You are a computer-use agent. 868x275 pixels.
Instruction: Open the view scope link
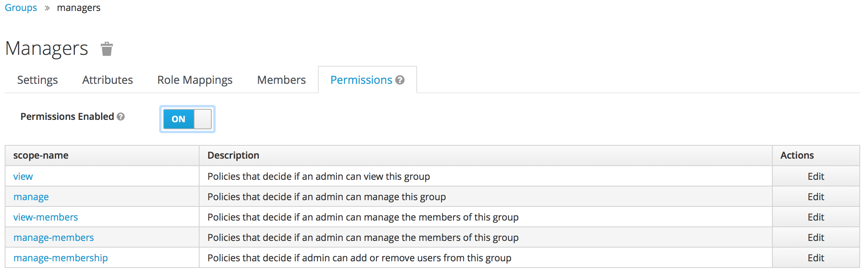click(x=23, y=177)
